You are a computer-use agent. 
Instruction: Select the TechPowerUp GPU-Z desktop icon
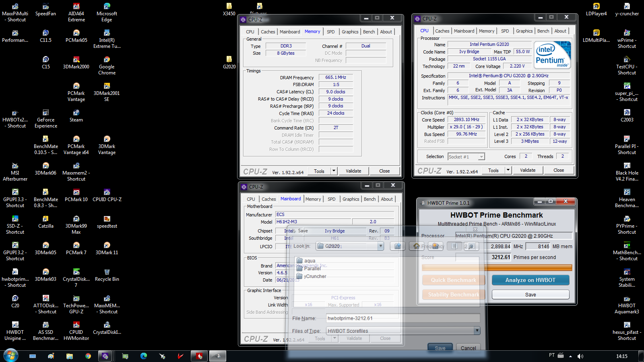coord(76,304)
